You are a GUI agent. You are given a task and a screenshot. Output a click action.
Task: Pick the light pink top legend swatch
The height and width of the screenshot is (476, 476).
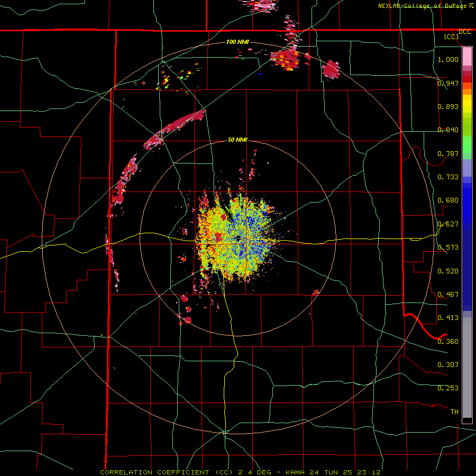(467, 57)
